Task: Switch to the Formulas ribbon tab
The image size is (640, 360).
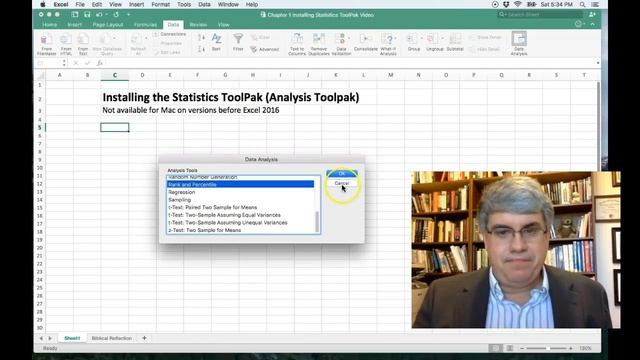Action: coord(145,25)
